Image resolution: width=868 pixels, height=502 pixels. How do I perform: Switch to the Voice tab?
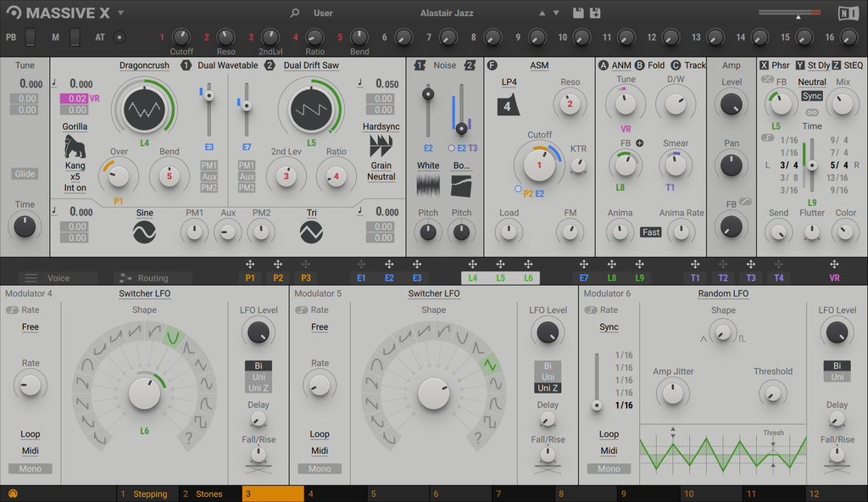58,278
